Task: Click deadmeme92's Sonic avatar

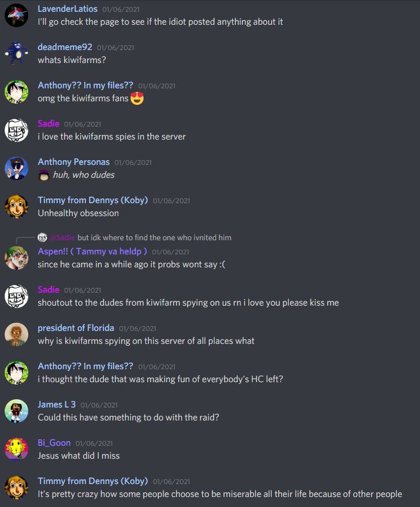Action: coord(16,54)
